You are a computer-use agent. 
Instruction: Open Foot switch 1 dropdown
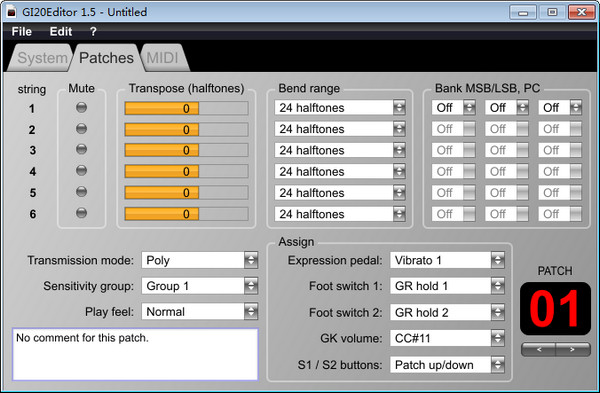(447, 286)
